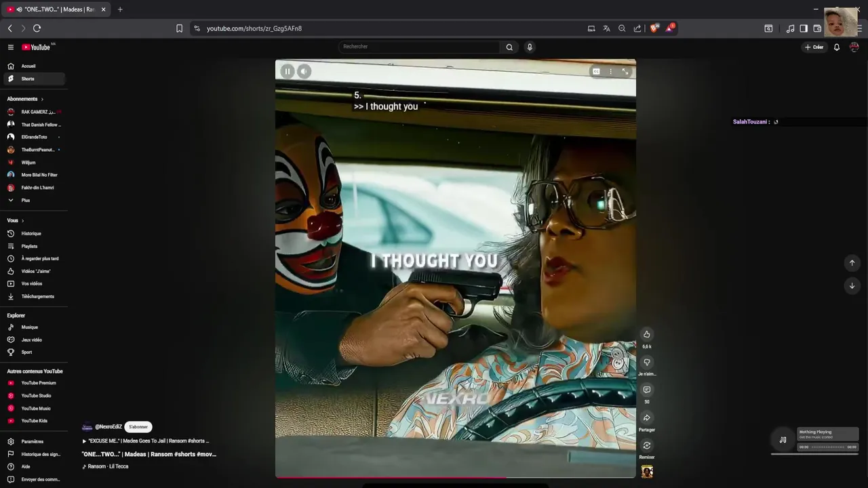The width and height of the screenshot is (868, 488).
Task: Click the YouTube logo
Action: click(37, 47)
